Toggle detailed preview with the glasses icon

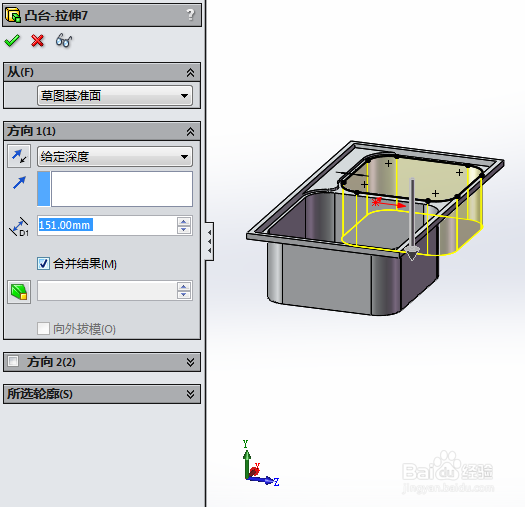pyautogui.click(x=64, y=41)
